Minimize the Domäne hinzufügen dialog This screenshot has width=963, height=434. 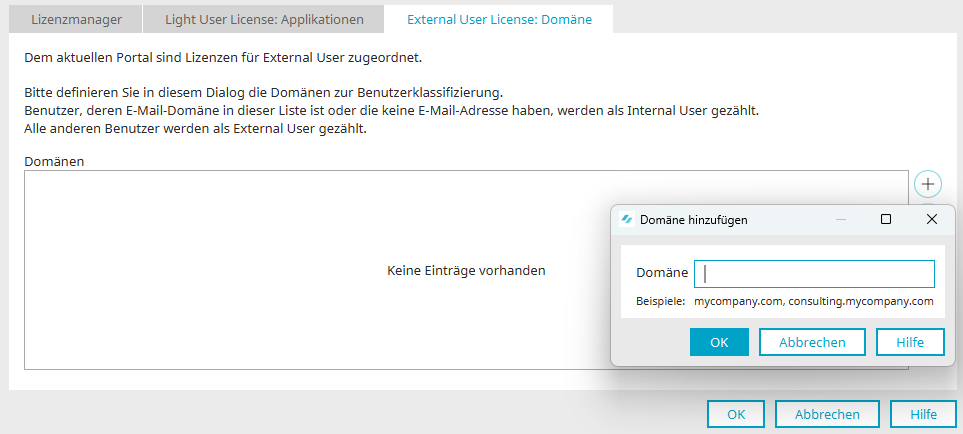pyautogui.click(x=841, y=219)
